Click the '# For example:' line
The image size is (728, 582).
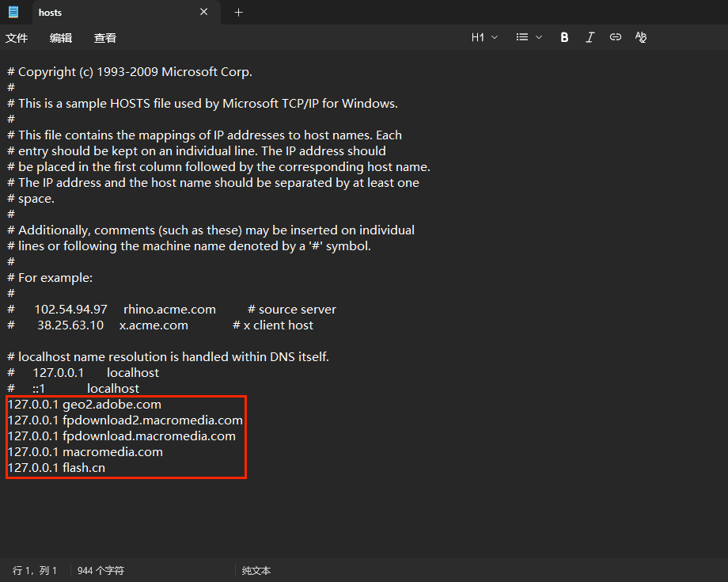(50, 278)
